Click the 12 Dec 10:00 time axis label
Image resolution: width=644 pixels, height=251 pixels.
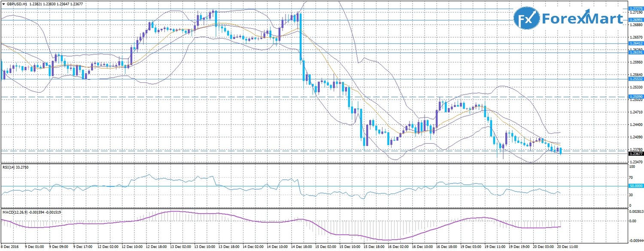point(133,248)
